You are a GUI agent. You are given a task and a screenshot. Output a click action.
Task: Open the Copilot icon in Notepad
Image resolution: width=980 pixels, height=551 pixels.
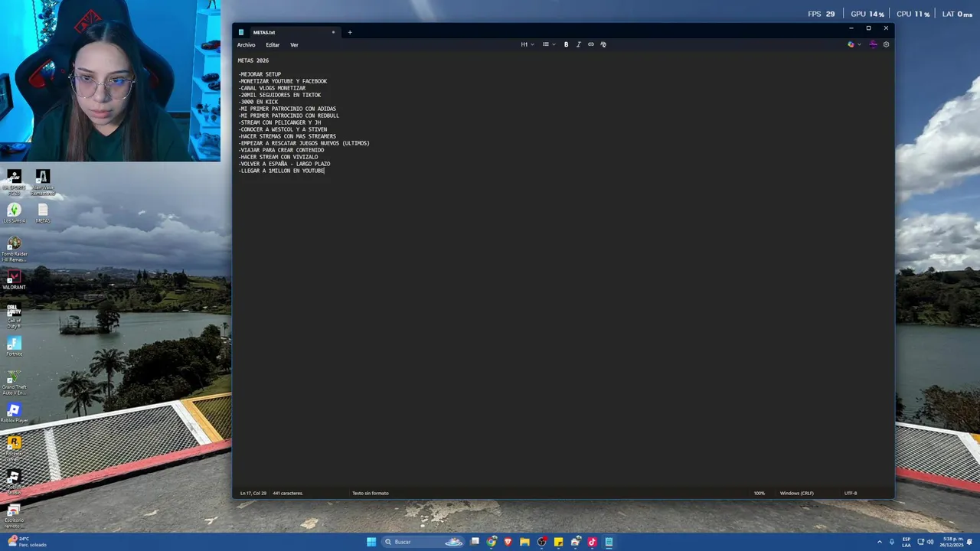(x=851, y=44)
